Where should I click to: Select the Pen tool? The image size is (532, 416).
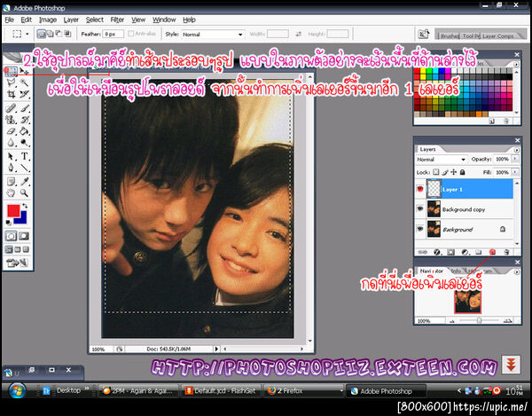click(x=11, y=168)
